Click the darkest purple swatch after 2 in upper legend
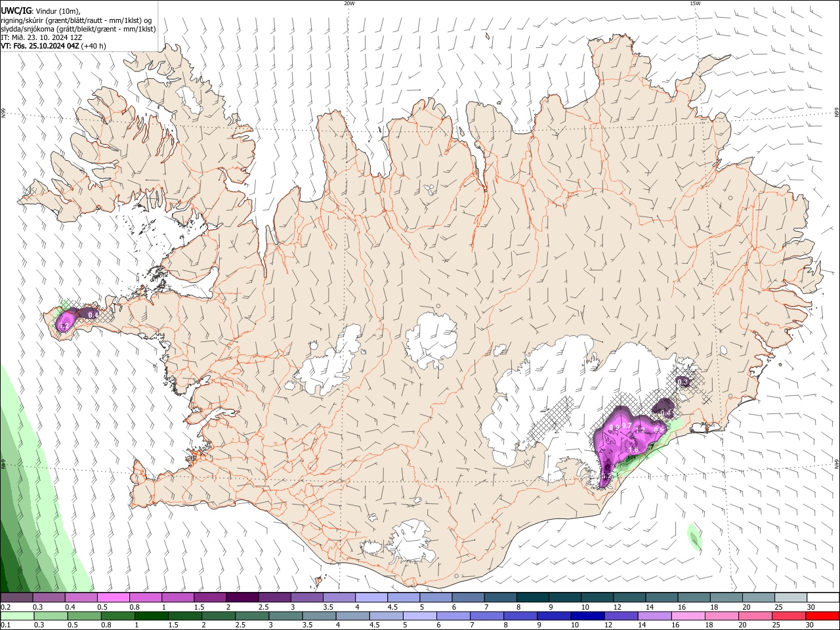840x630 pixels. (x=241, y=598)
